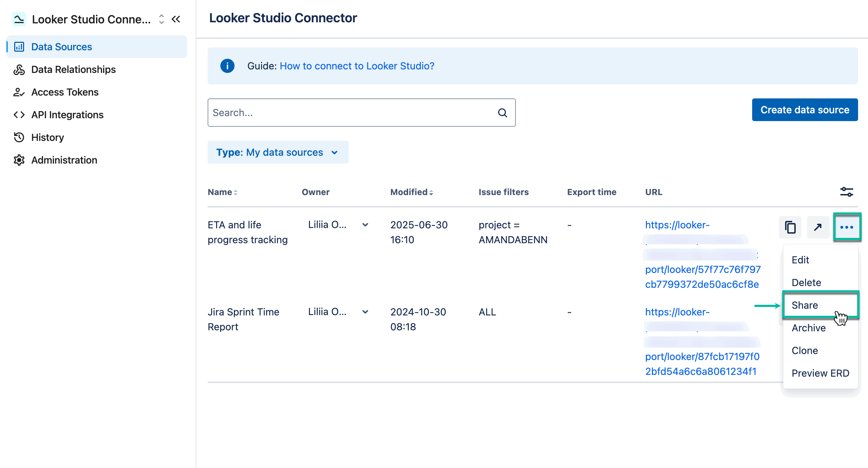Screen dimensions: 868x468
Task: Open ETA data source in new tab
Action: (818, 227)
